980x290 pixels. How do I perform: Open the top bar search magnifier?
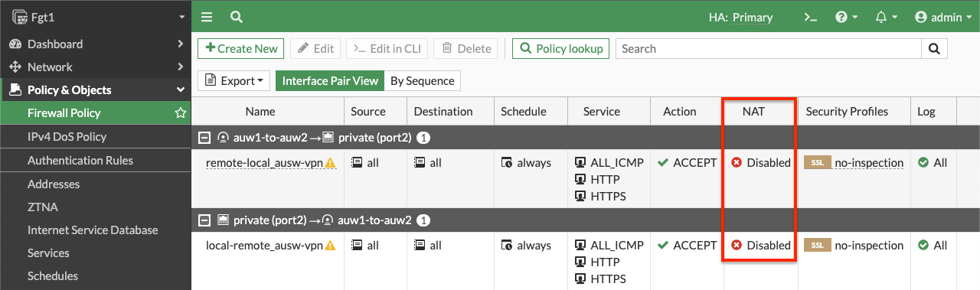(x=237, y=17)
